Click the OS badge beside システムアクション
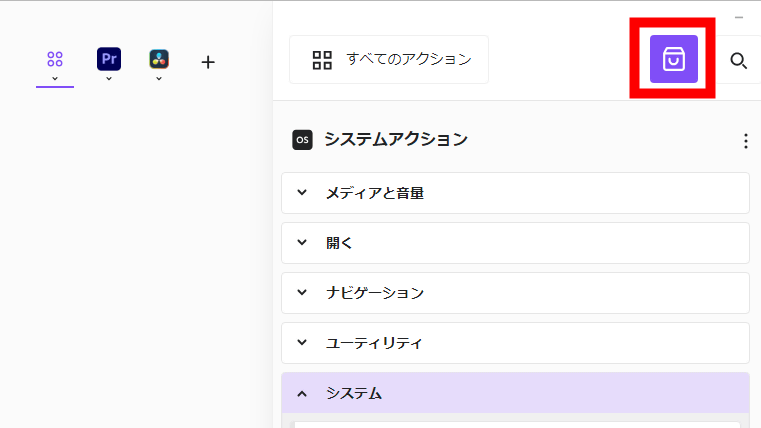 [x=302, y=140]
